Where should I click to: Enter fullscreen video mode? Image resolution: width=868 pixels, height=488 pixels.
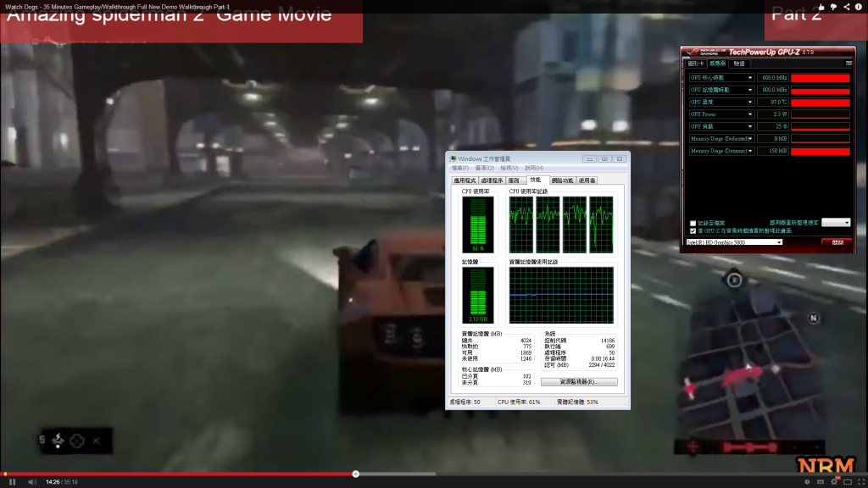[x=861, y=482]
